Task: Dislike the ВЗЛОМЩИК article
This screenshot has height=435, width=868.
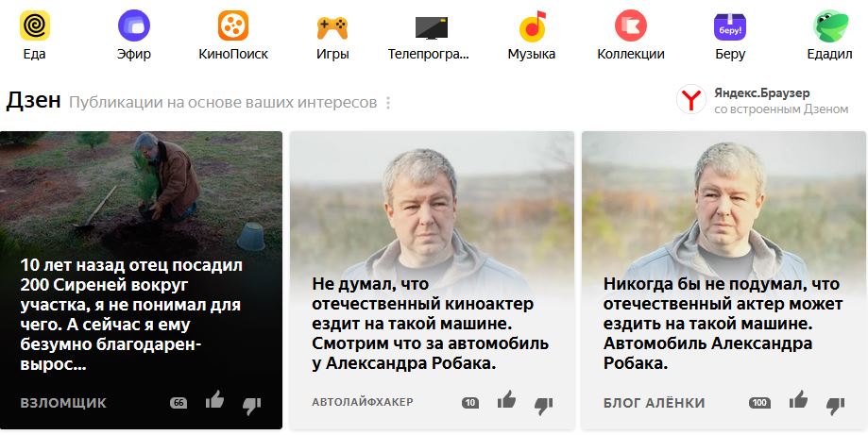Action: (252, 407)
